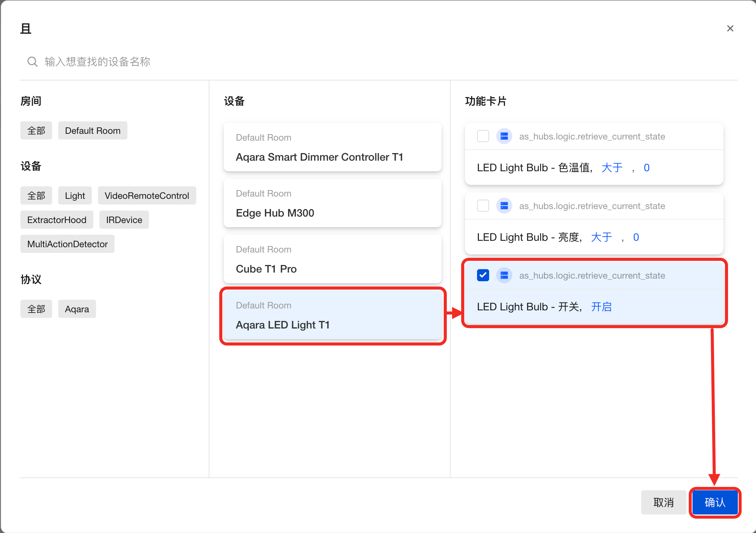Filter rooms by Default Room tag

(x=93, y=131)
